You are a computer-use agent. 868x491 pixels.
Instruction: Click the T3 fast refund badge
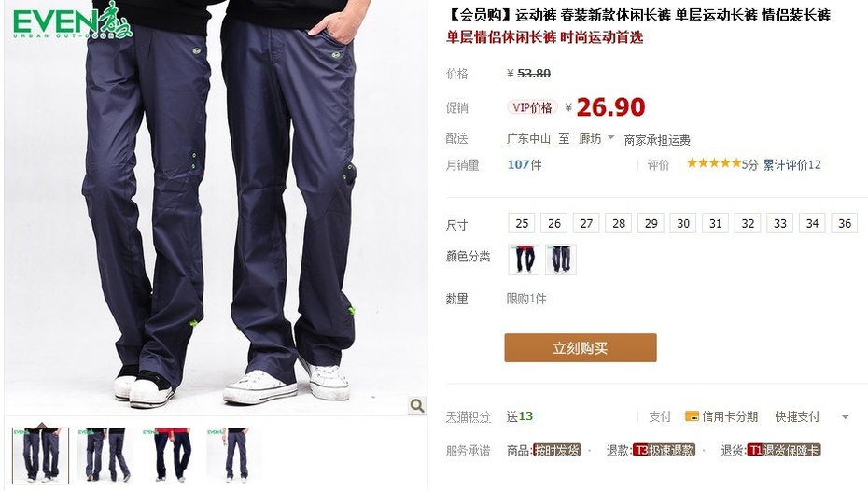pos(664,450)
